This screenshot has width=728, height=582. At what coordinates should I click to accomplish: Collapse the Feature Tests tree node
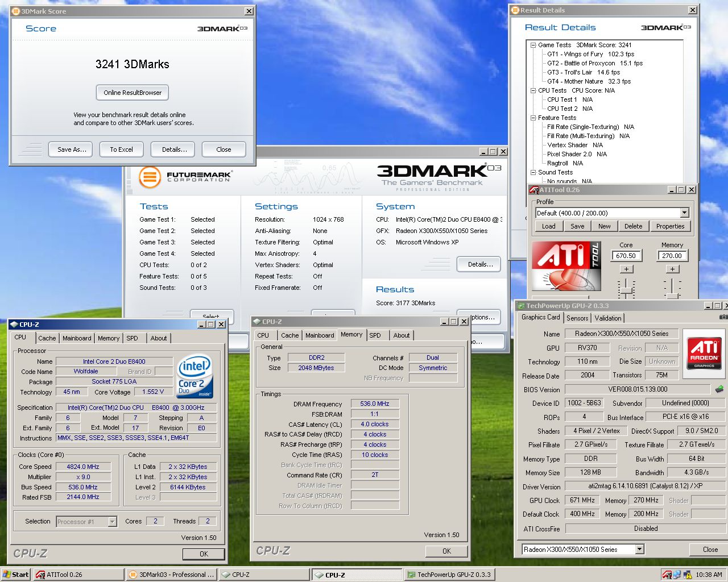[533, 118]
